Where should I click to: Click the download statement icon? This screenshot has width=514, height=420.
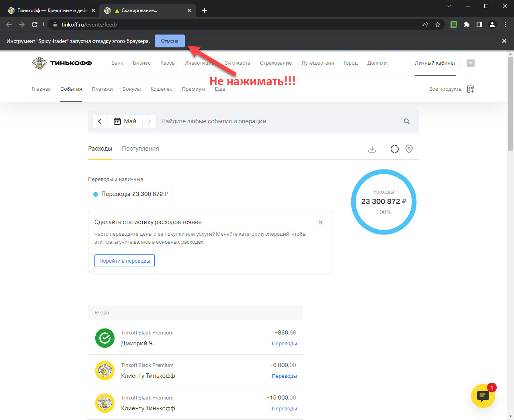(x=372, y=149)
